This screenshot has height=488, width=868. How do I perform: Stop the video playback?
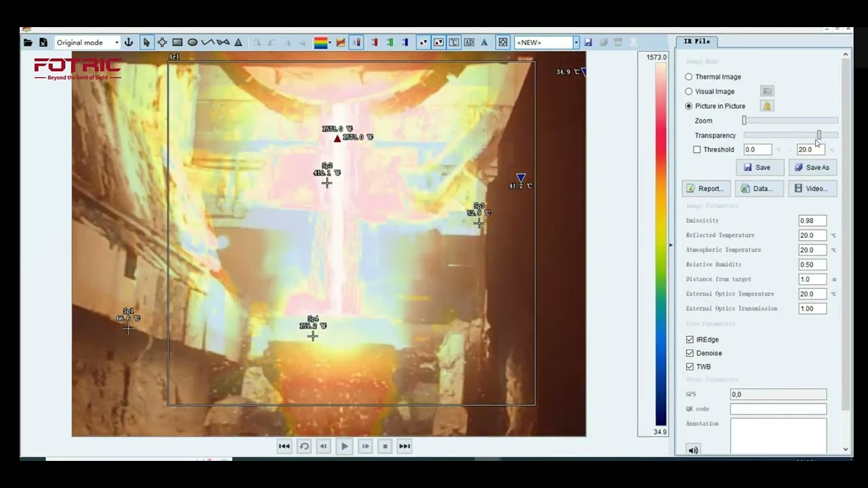point(384,446)
